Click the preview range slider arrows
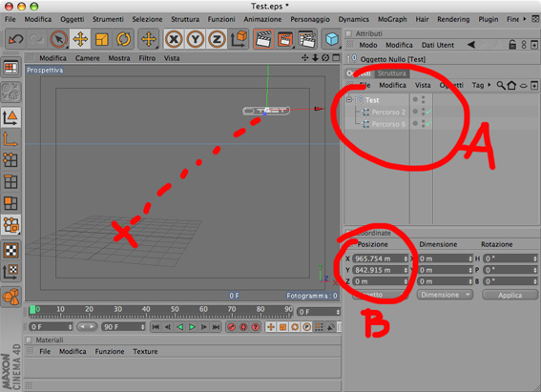This screenshot has width=541, height=392. [87, 326]
